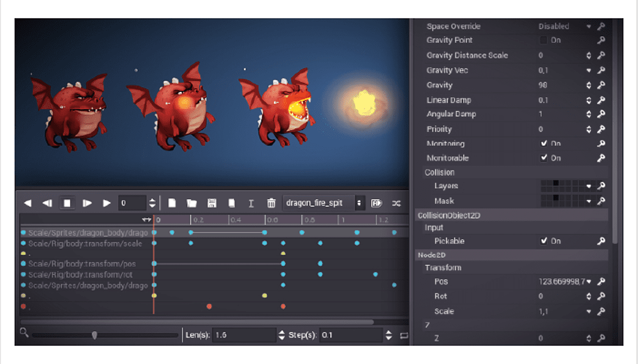Toggle Monitoring on
This screenshot has width=638, height=364.
coord(545,144)
